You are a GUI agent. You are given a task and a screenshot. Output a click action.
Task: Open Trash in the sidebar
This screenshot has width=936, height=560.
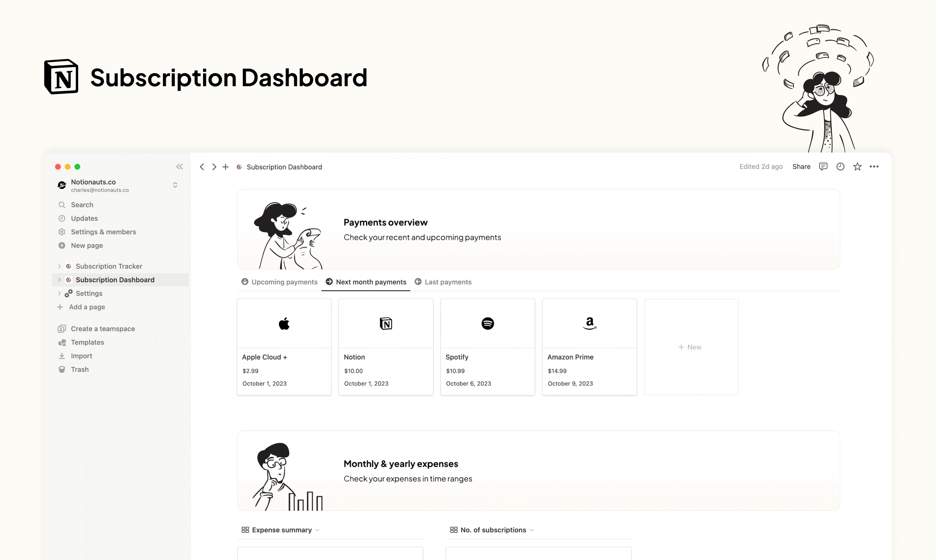80,370
